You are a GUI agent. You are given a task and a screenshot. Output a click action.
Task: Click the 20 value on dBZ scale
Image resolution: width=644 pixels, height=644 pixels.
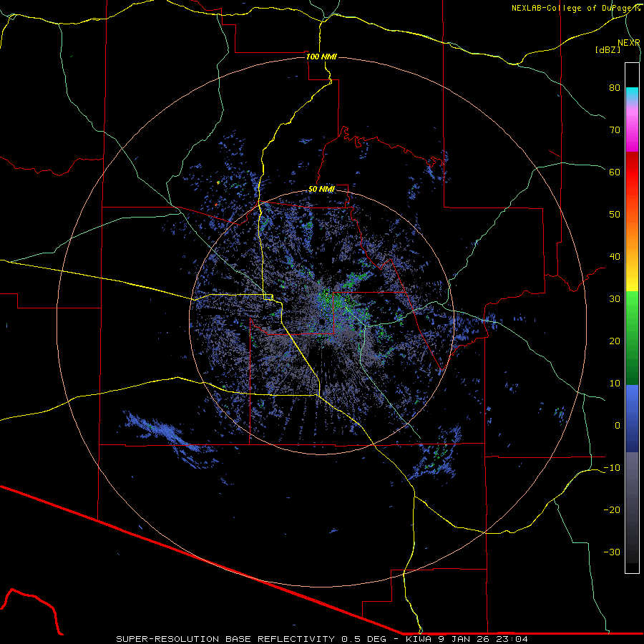coord(615,341)
